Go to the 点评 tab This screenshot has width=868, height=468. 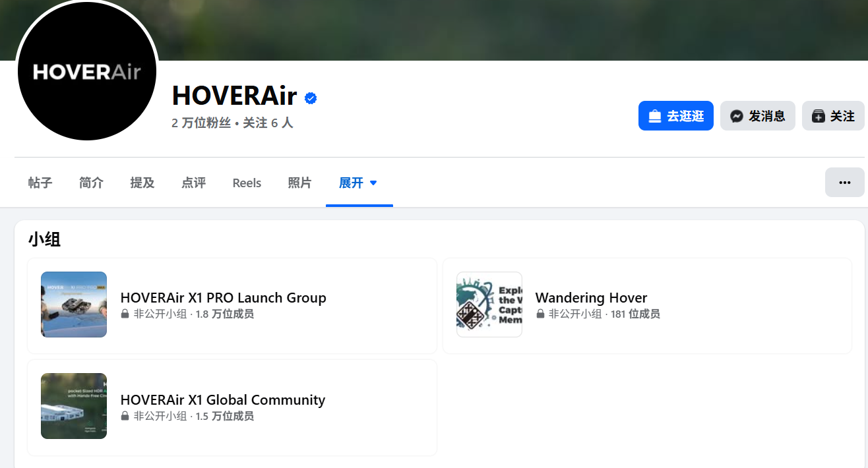[193, 183]
